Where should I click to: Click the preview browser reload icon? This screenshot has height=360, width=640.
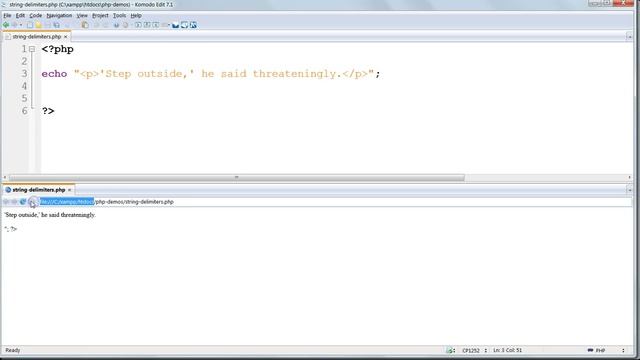pyautogui.click(x=23, y=202)
